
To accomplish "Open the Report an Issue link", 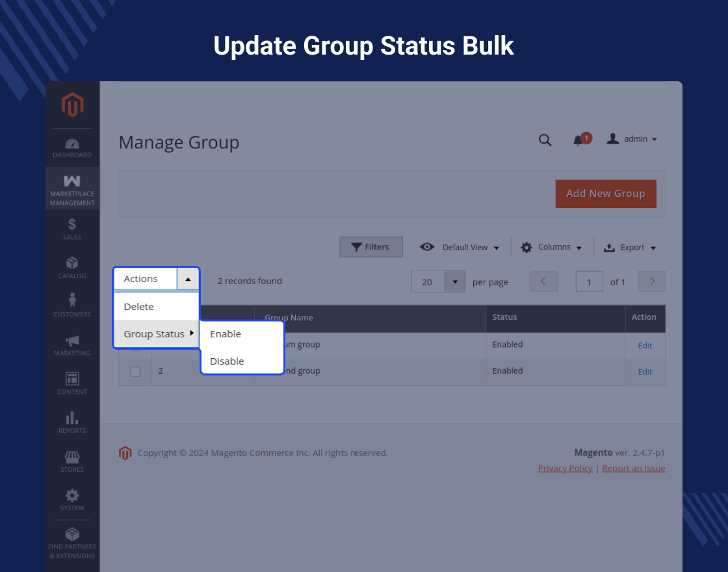I will point(633,468).
